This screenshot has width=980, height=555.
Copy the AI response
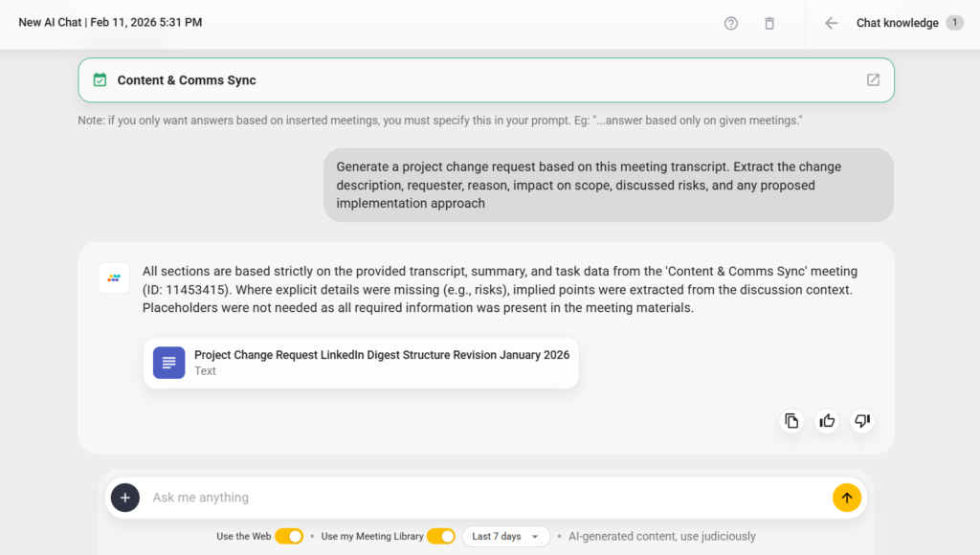coord(791,421)
